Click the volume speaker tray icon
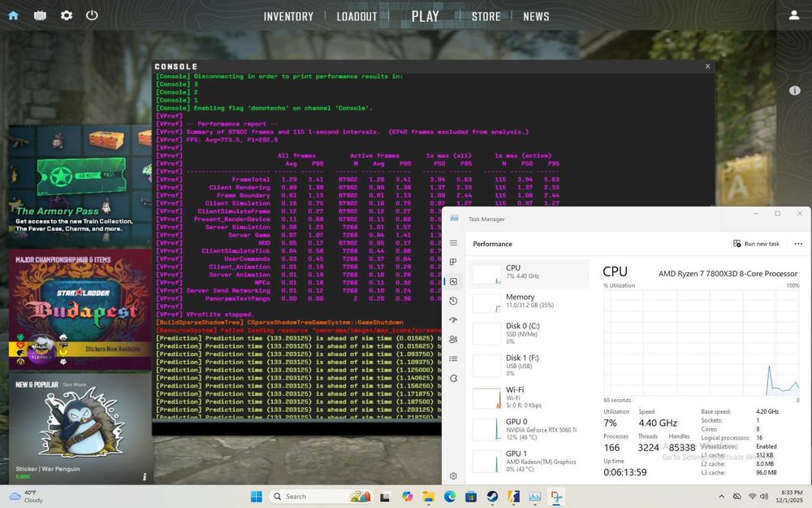The width and height of the screenshot is (812, 508). tap(764, 497)
